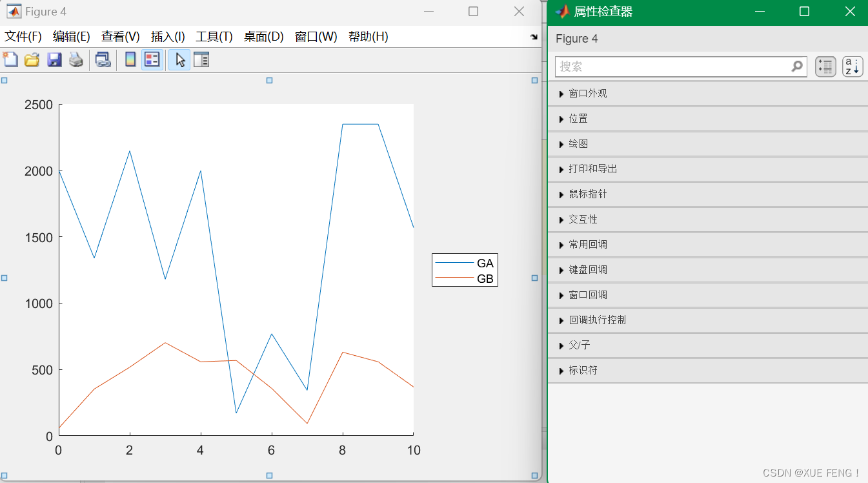Image resolution: width=868 pixels, height=483 pixels.
Task: Open the 文件(F) menu
Action: (x=23, y=37)
